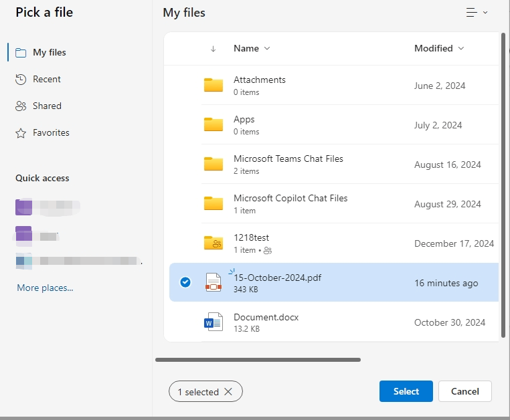
Task: Open the Modified column sort dropdown
Action: [439, 48]
